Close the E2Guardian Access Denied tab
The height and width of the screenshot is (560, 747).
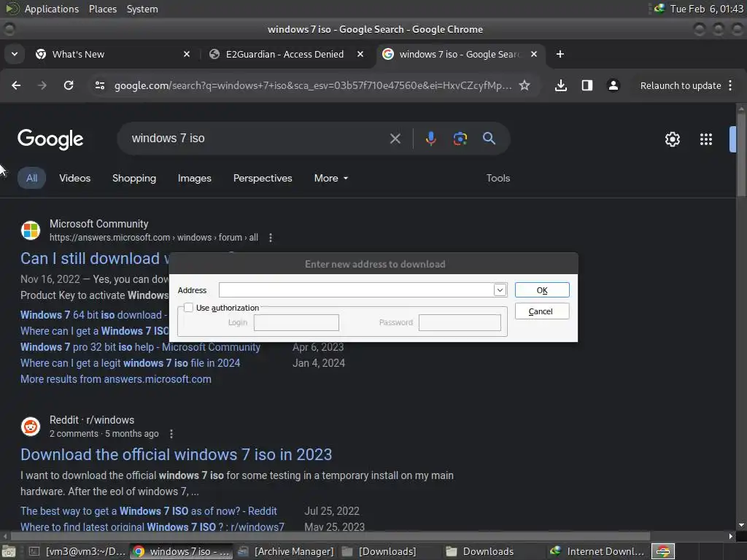click(x=360, y=54)
